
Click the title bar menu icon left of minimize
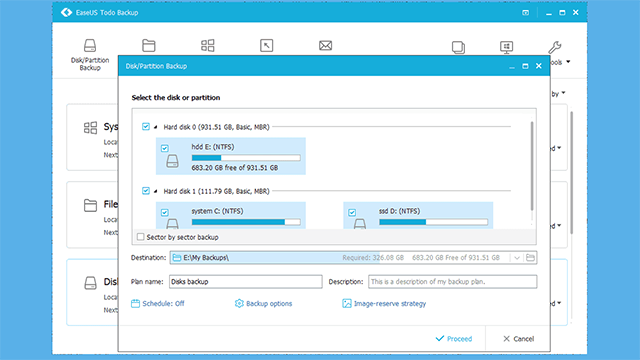pyautogui.click(x=526, y=13)
